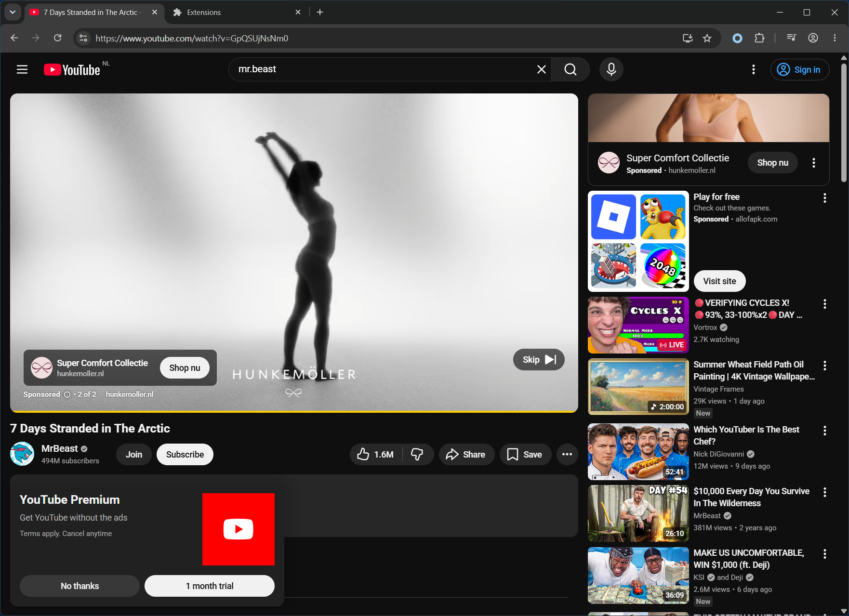This screenshot has width=849, height=616.
Task: Open the Vortrox channel name
Action: point(705,328)
